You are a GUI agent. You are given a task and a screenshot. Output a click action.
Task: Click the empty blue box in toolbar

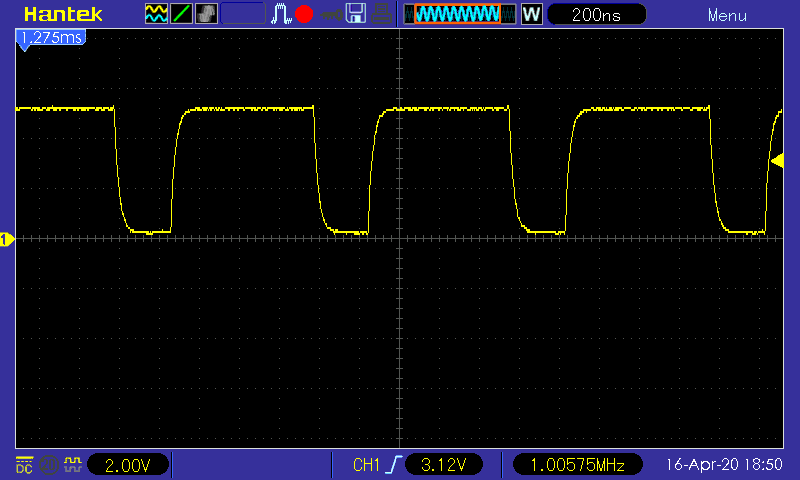243,14
